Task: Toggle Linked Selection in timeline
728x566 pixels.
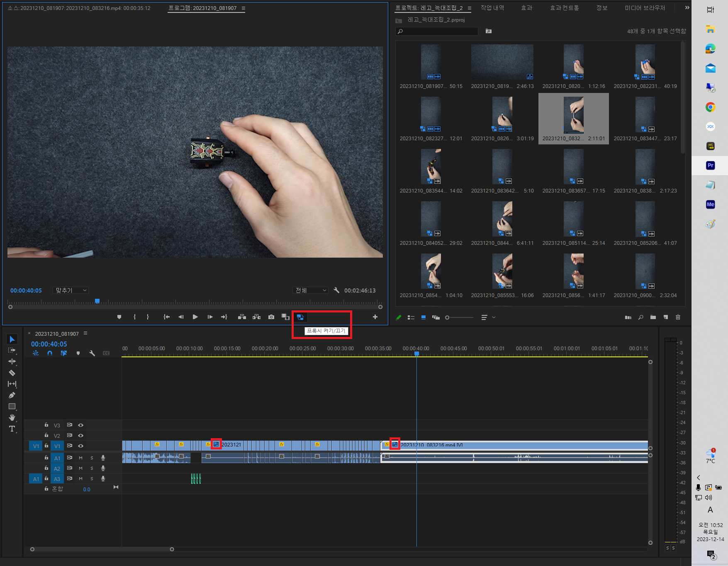Action: (64, 354)
